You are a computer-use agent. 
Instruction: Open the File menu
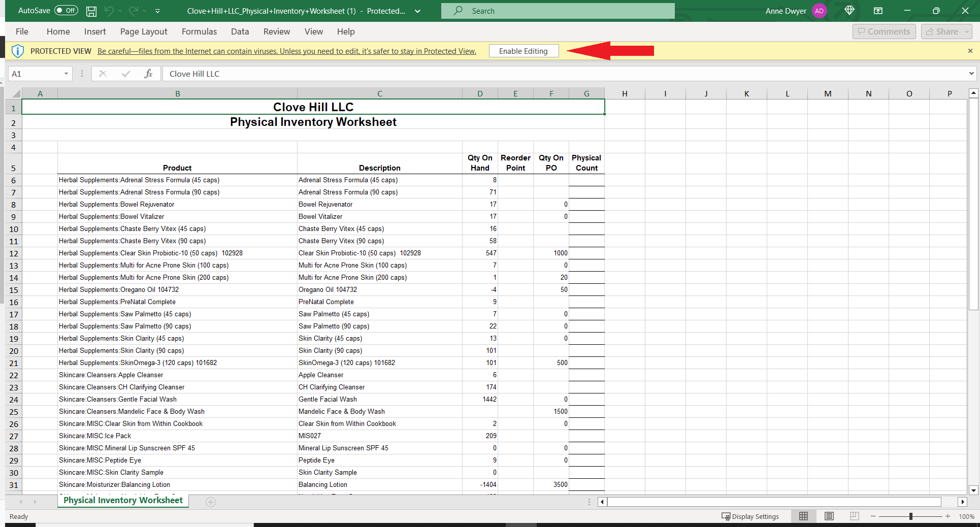tap(22, 31)
